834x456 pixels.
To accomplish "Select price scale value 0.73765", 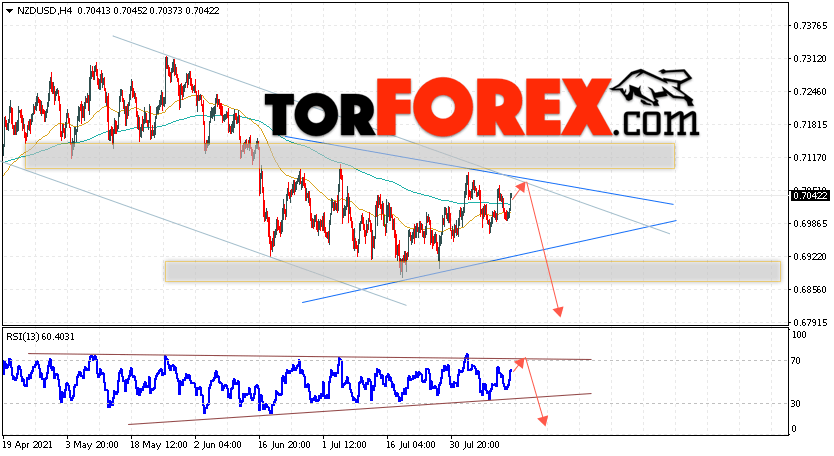I will [810, 26].
